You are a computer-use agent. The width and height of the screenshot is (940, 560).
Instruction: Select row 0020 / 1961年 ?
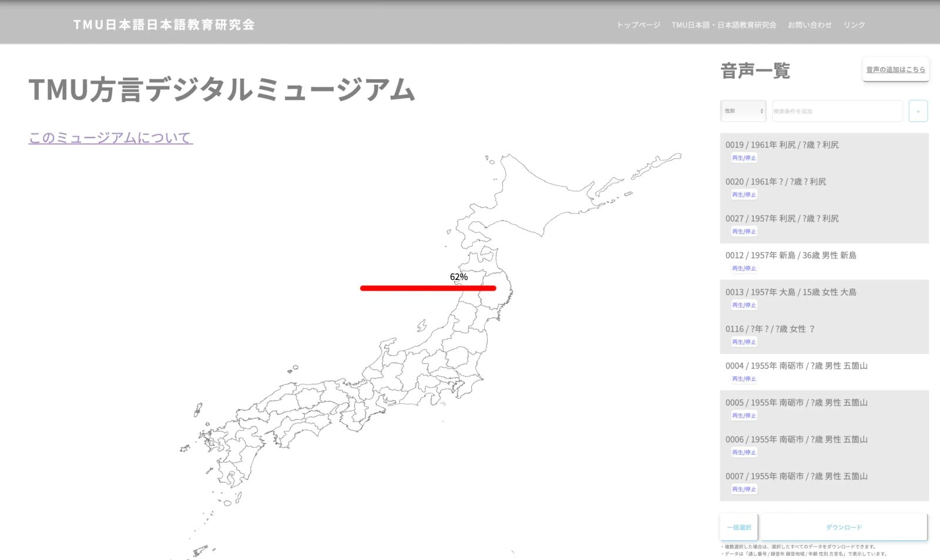pos(824,188)
